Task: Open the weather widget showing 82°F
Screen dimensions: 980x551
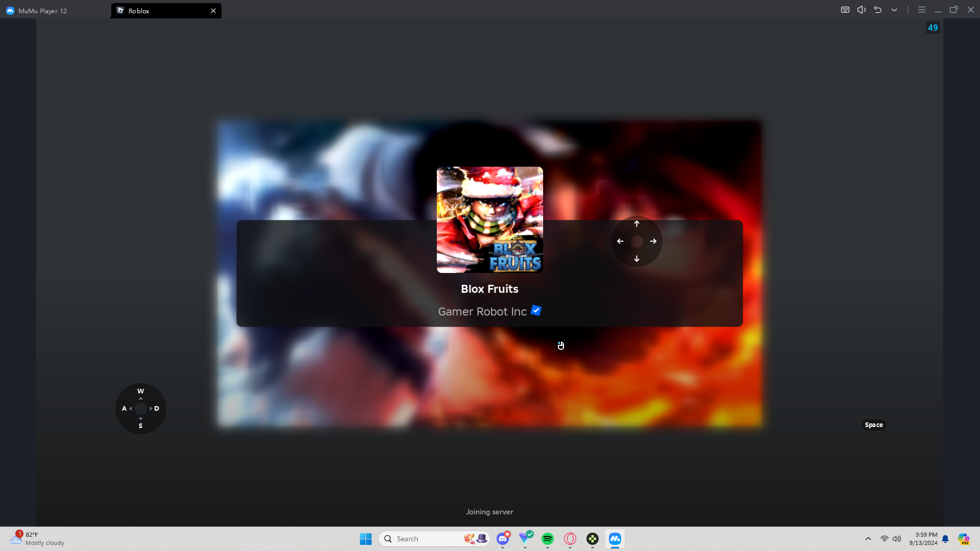Action: 38,539
